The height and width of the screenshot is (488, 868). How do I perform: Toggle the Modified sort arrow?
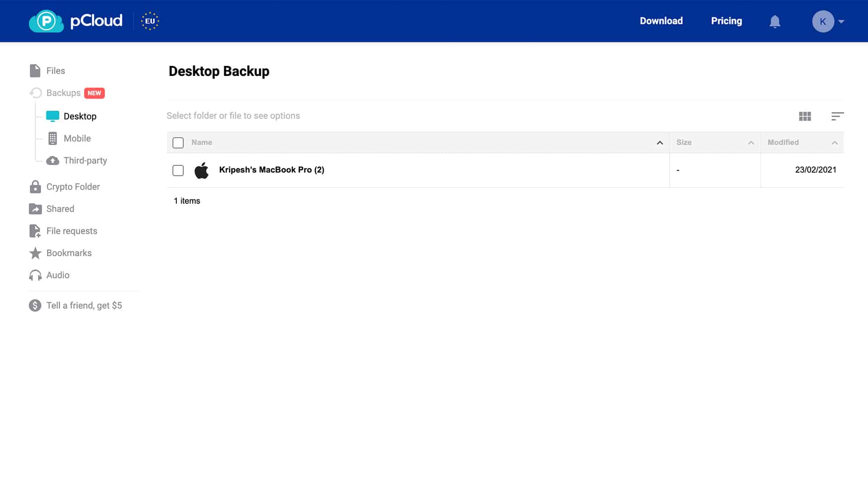835,143
